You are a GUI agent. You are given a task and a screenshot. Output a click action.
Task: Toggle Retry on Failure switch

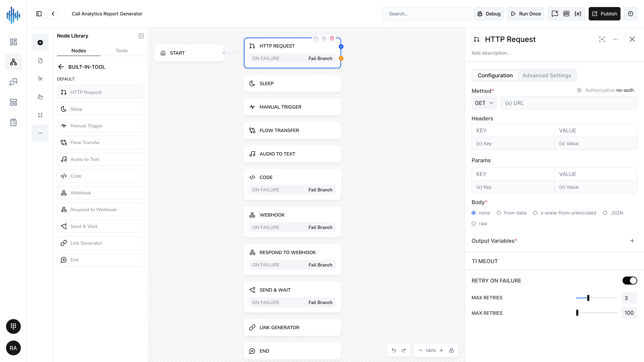[x=630, y=281]
